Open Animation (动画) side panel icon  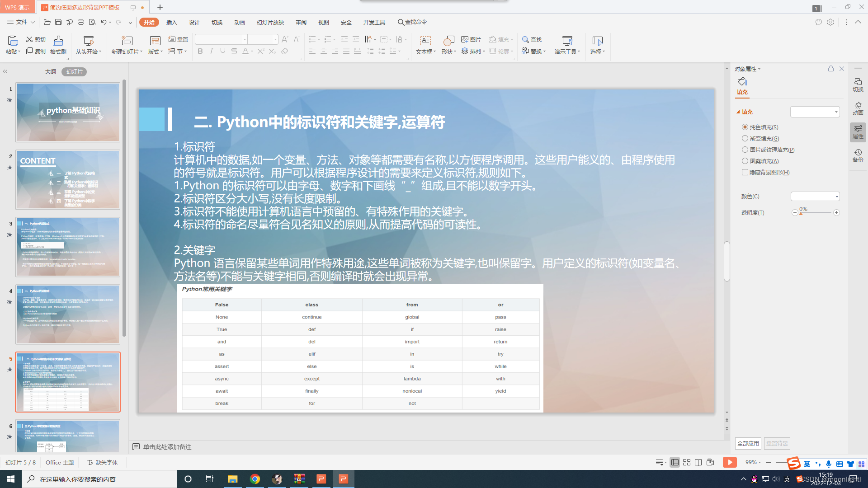(x=858, y=108)
